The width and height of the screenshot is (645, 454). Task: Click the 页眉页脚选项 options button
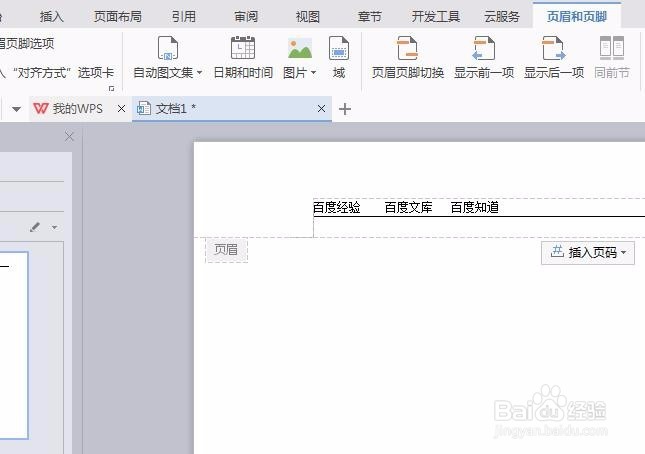coord(26,43)
